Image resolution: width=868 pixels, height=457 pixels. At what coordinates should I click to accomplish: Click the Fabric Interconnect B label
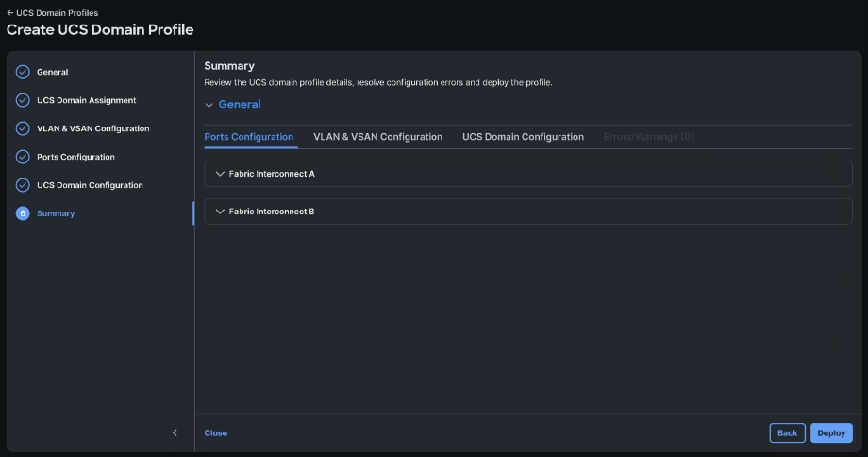[x=272, y=212]
